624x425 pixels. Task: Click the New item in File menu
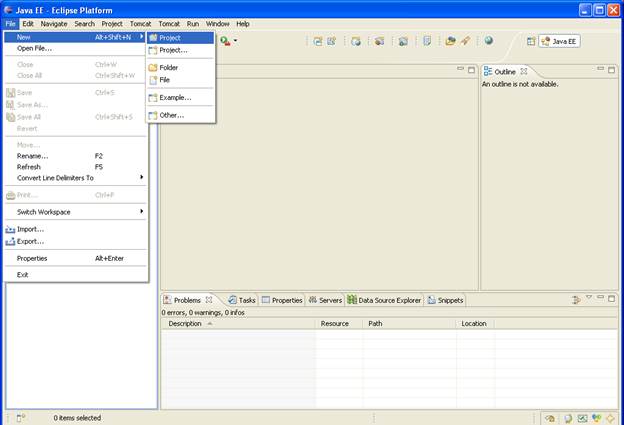(x=75, y=37)
